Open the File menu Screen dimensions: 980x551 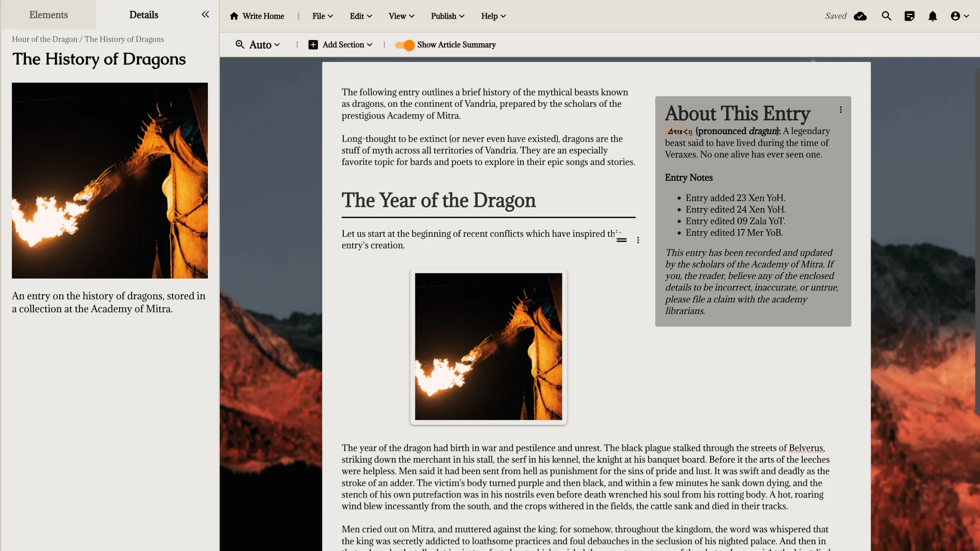click(x=322, y=16)
